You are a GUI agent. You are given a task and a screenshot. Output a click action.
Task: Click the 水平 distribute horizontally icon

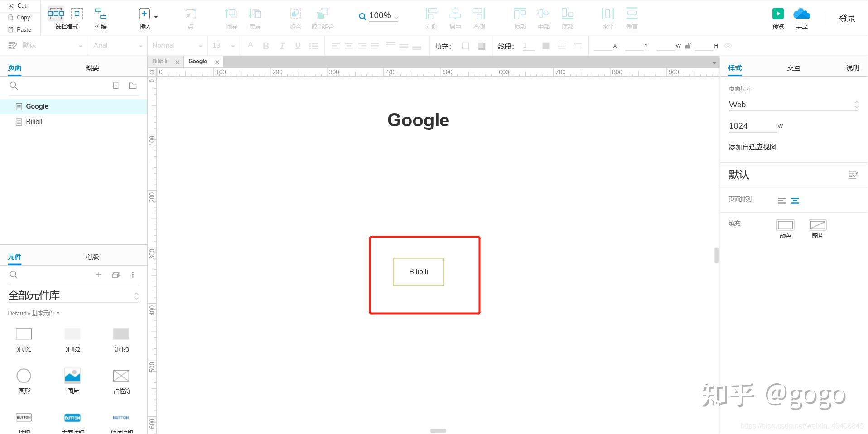pos(608,14)
